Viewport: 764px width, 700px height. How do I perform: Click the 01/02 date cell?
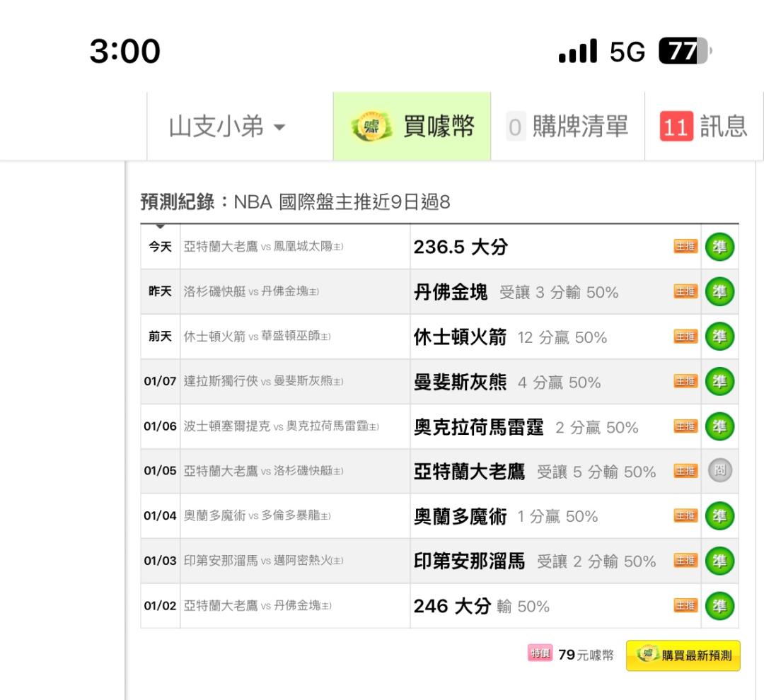[161, 605]
